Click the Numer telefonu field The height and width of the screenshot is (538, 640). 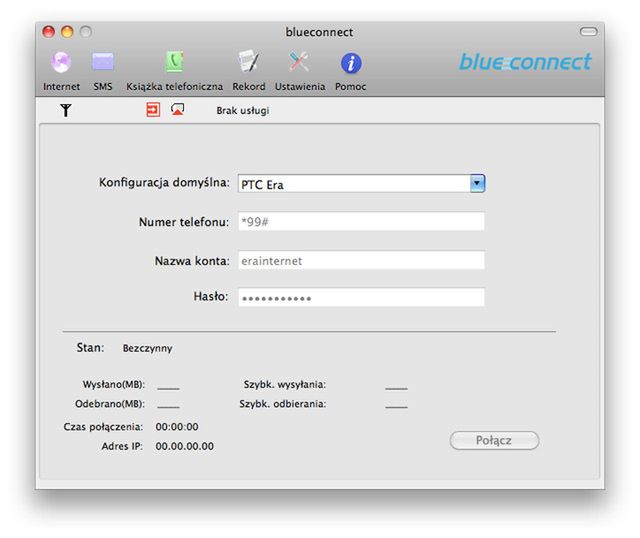point(361,221)
